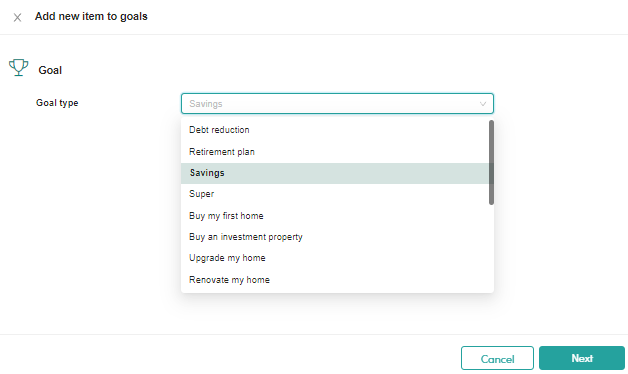The height and width of the screenshot is (374, 628).
Task: Click scrollbar track below the thumb
Action: pyautogui.click(x=491, y=248)
